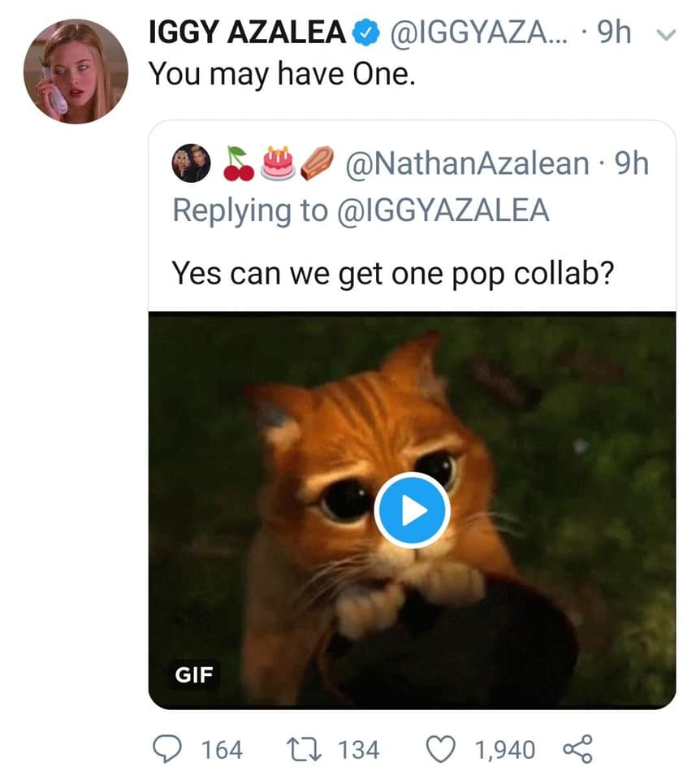Click the coffin emoji in quoted name

(x=318, y=163)
